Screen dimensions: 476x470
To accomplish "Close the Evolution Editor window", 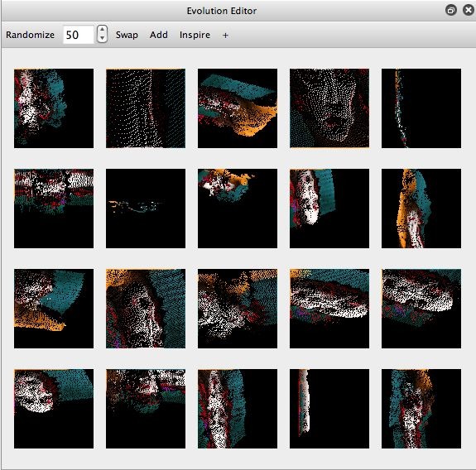I will point(469,10).
